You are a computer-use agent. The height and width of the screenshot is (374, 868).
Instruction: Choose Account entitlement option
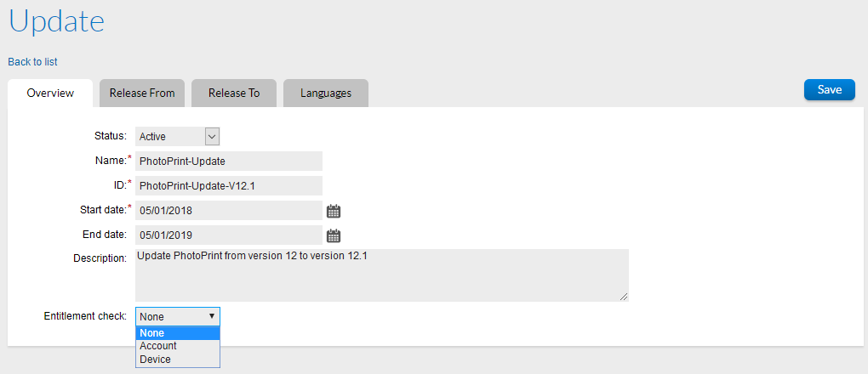click(177, 346)
